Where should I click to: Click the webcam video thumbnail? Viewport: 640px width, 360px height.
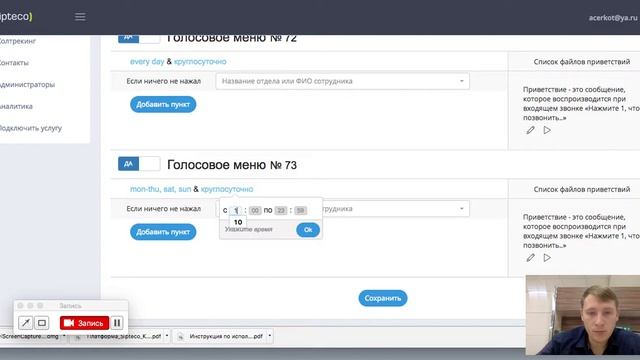(583, 315)
